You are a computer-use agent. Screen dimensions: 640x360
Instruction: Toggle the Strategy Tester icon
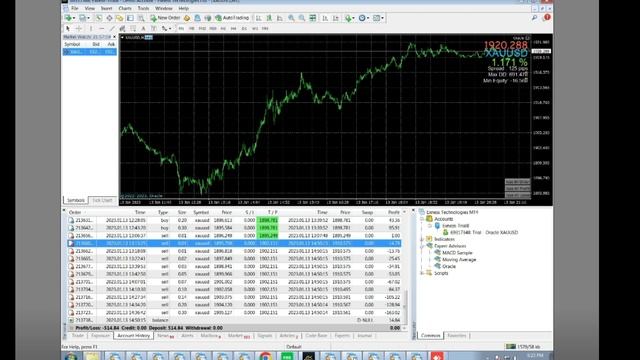coord(141,18)
